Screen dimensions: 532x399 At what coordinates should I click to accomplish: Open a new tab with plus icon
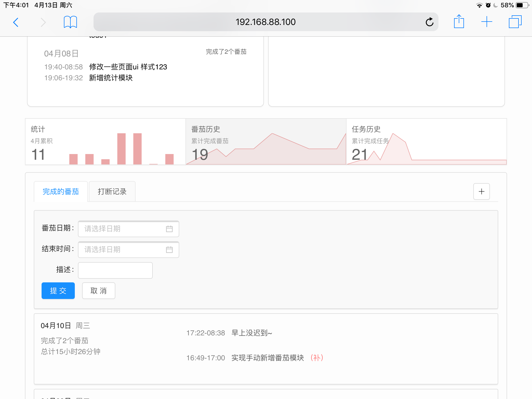[x=487, y=22]
